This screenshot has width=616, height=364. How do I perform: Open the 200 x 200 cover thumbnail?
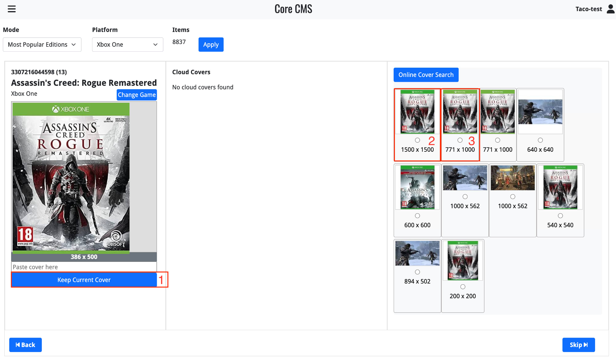pos(463,261)
